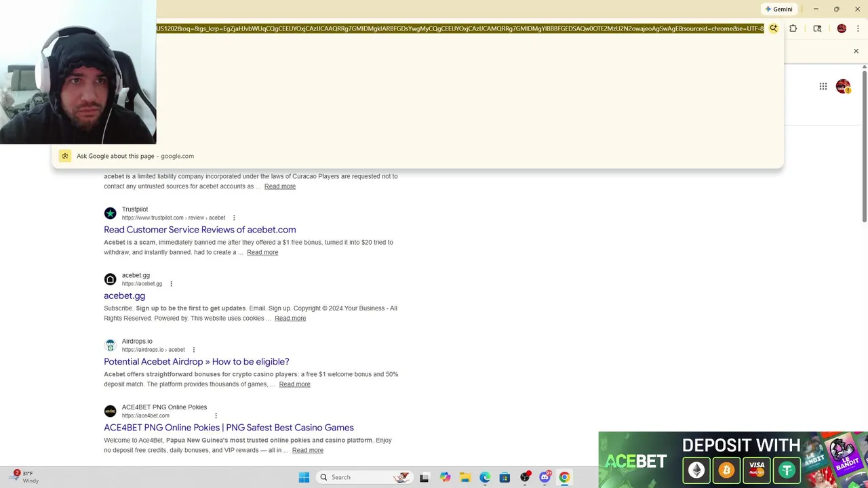
Task: Click the highlighted URL in the address bar
Action: (x=460, y=28)
